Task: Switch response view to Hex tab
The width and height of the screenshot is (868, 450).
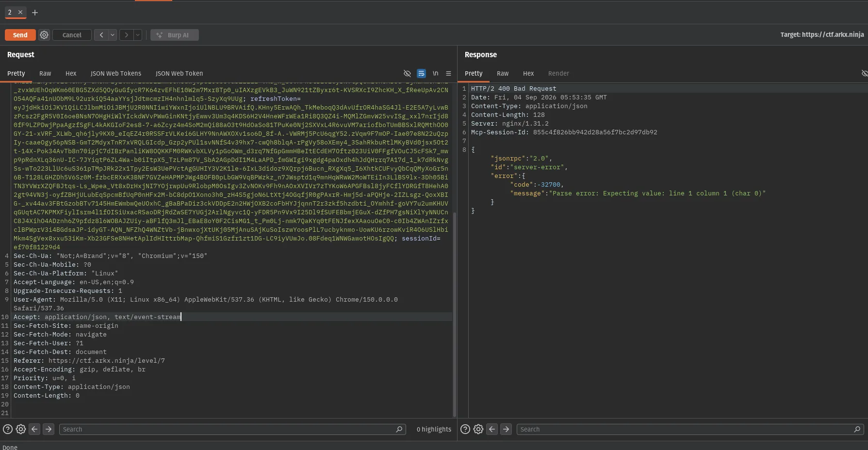Action: coord(528,73)
